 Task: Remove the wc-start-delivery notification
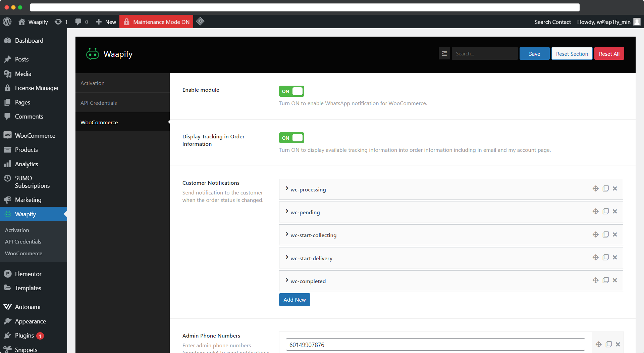(x=615, y=258)
